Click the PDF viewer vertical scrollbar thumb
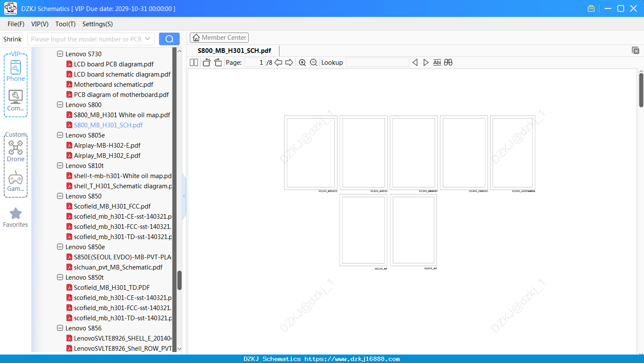The width and height of the screenshot is (644, 363). pos(641,90)
